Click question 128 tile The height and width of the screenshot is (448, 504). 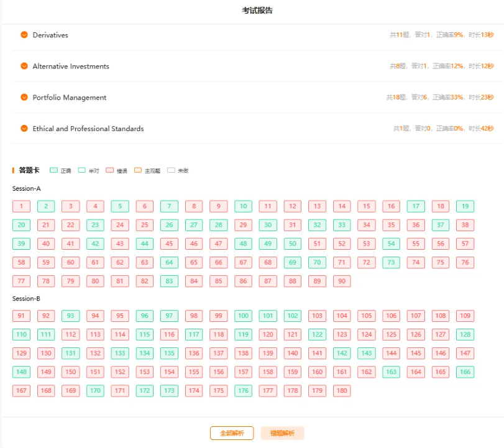465,334
